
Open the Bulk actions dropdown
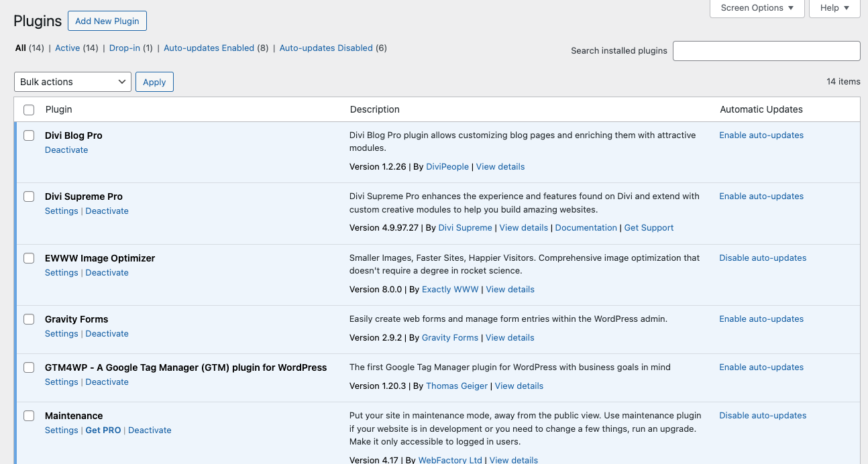coord(72,82)
